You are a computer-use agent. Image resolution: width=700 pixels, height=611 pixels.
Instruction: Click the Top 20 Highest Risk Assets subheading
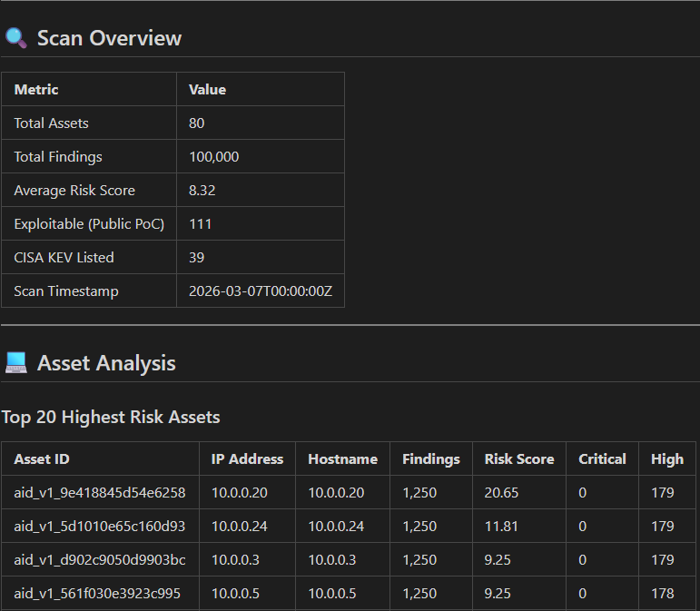click(111, 417)
